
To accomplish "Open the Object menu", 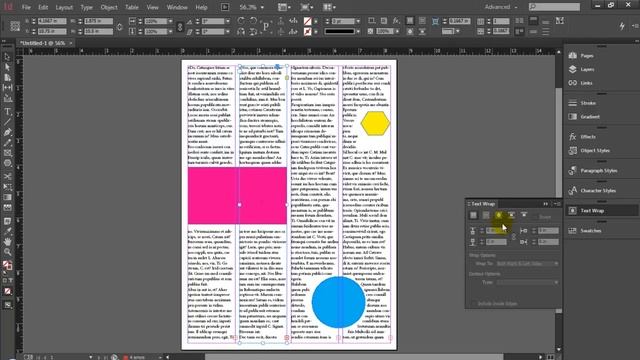I will pos(109,7).
